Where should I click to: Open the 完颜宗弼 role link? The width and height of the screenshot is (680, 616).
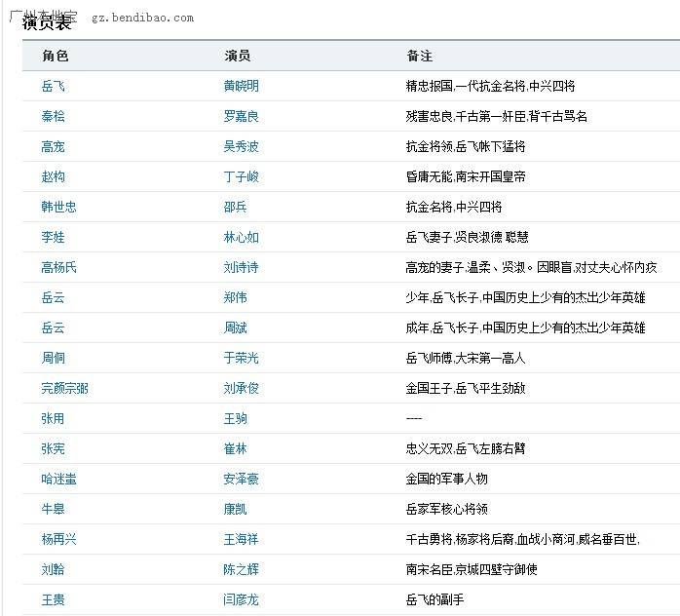tap(65, 388)
